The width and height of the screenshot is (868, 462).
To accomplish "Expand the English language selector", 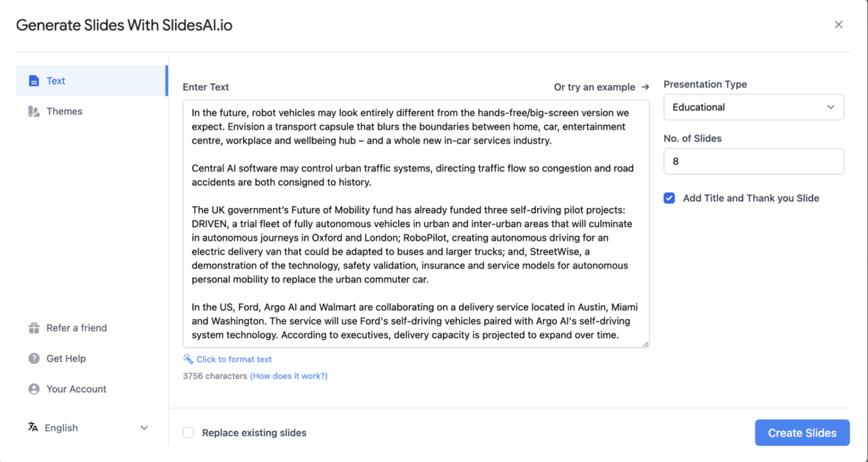I will 144,428.
